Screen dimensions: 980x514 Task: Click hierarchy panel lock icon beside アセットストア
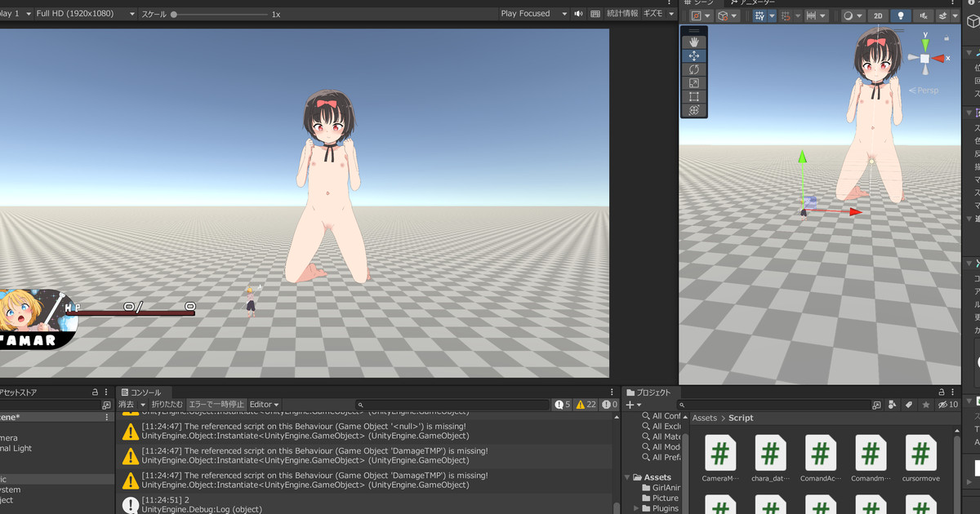click(x=95, y=392)
